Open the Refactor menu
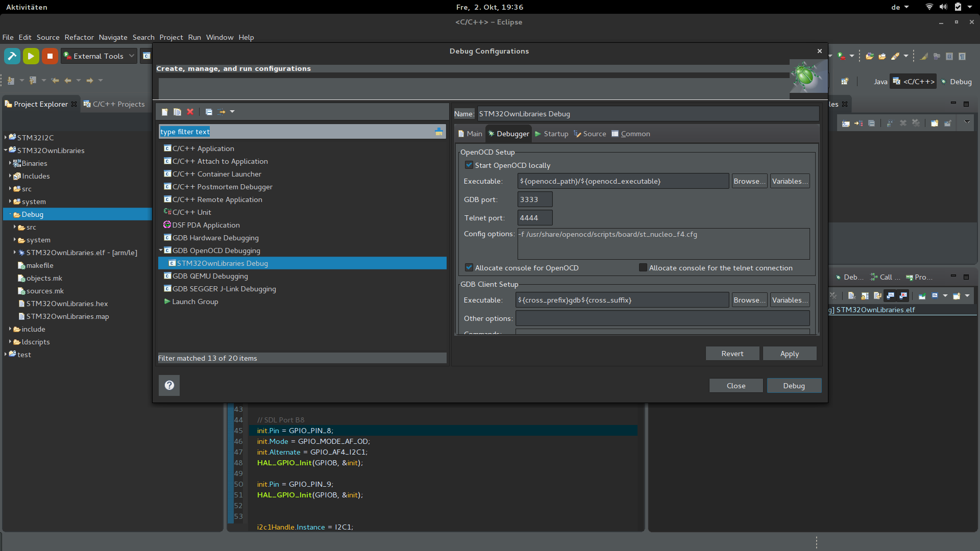Screen dimensions: 980x551 click(x=79, y=37)
